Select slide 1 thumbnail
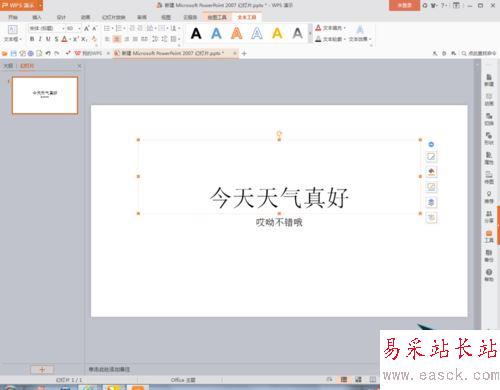The width and height of the screenshot is (500, 390). [45, 95]
